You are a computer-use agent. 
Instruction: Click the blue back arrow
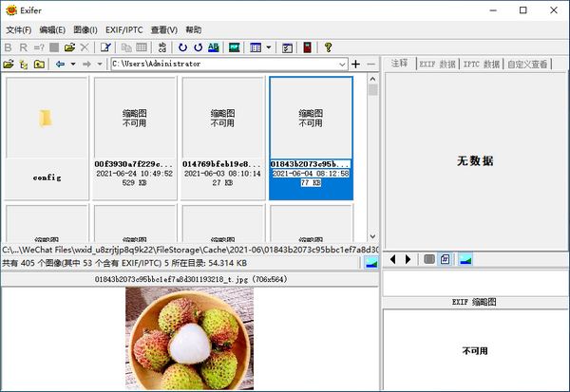[60, 65]
